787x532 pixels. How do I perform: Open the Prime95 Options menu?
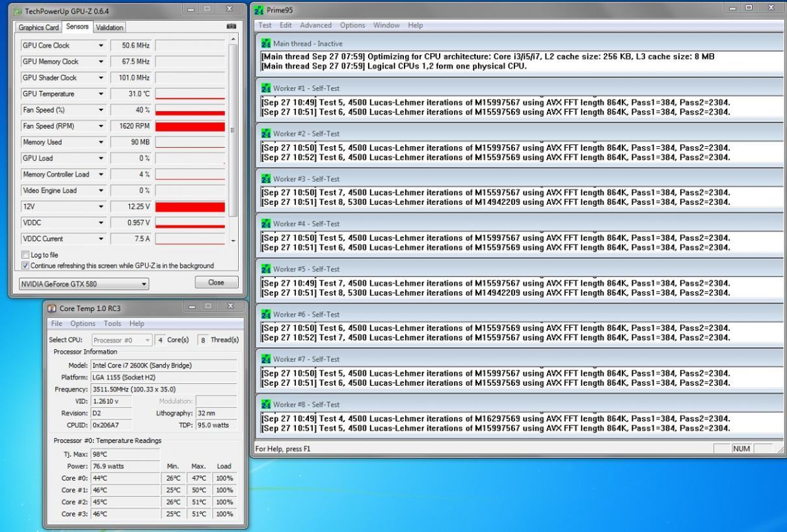353,25
